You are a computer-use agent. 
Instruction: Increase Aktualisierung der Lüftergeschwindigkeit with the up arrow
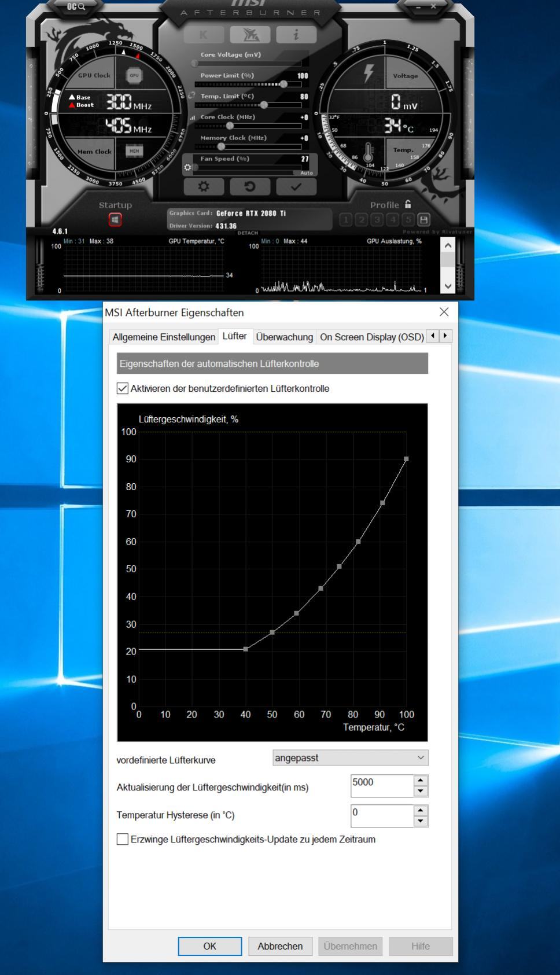[x=421, y=780]
